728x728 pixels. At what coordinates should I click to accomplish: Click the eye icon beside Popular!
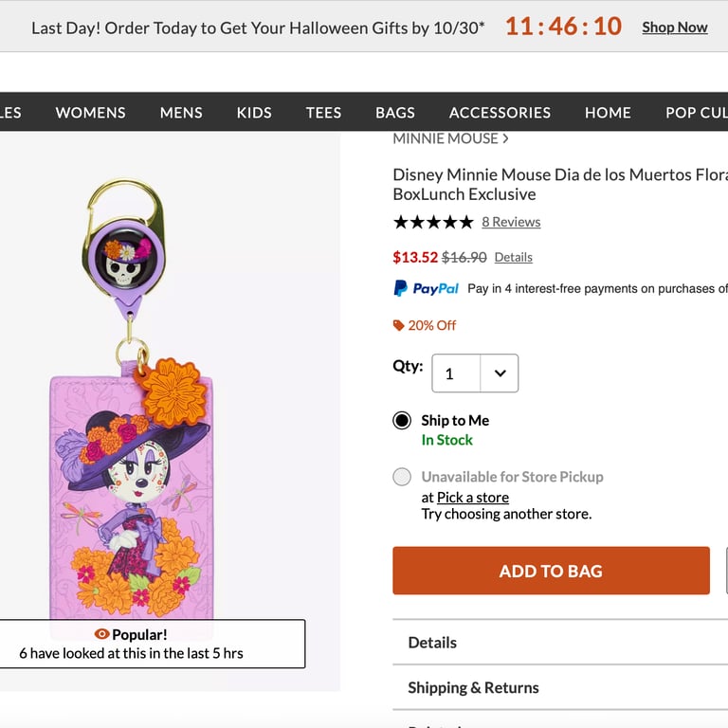coord(102,634)
